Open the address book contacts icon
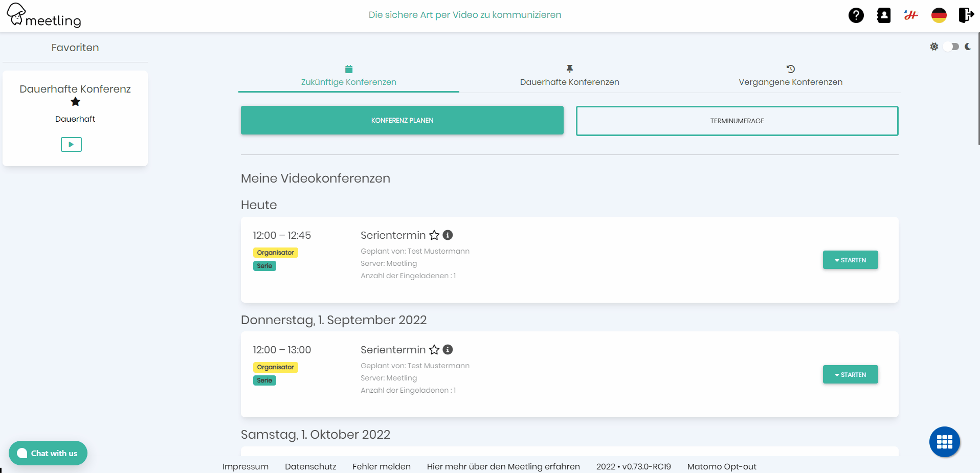 (883, 15)
